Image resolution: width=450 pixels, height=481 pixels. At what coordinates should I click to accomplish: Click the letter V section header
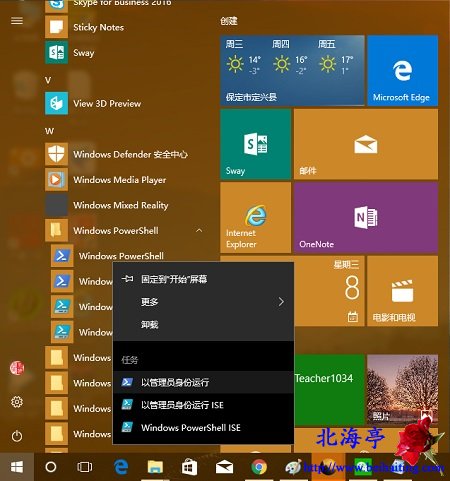point(48,80)
